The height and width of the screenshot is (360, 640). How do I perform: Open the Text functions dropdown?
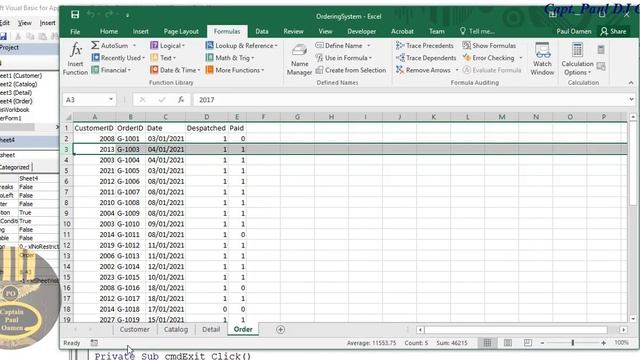162,58
